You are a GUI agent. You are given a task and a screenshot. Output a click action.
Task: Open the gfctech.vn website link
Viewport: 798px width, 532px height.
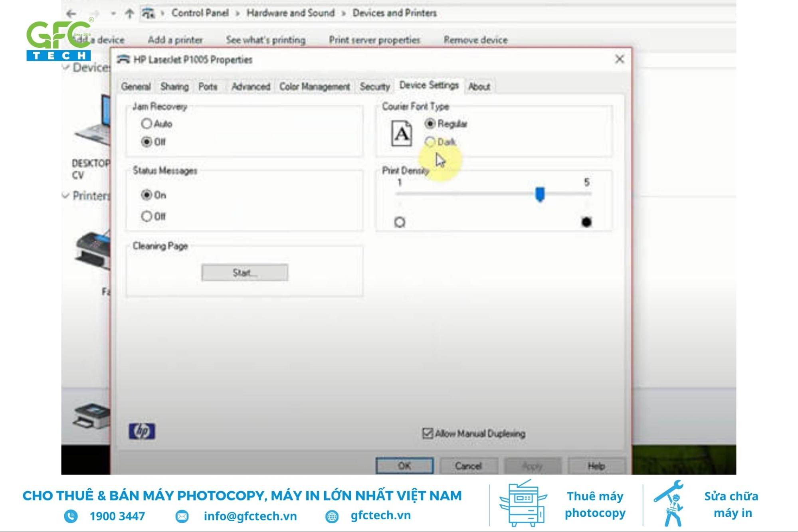[x=381, y=515]
